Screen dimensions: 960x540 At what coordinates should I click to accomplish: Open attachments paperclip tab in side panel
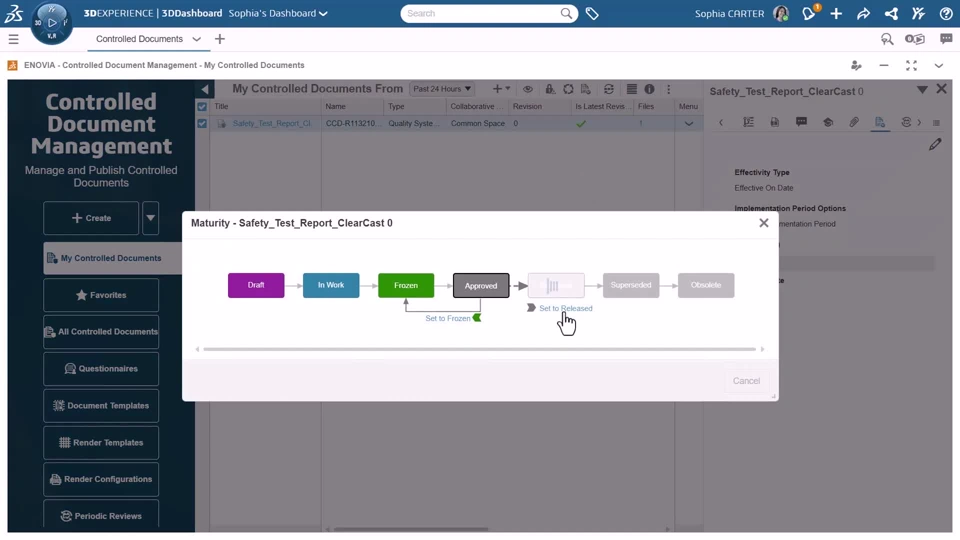(853, 122)
